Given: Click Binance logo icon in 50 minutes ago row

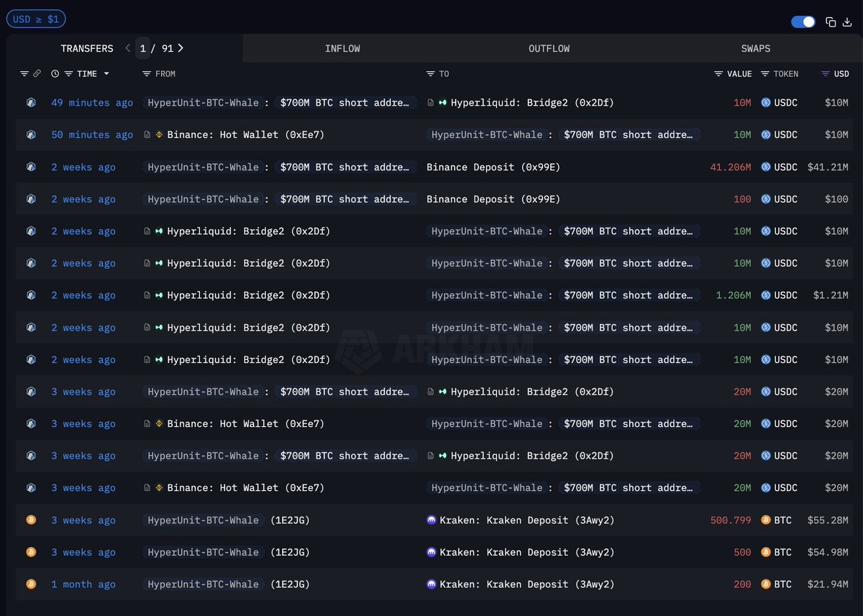Looking at the screenshot, I should [160, 135].
